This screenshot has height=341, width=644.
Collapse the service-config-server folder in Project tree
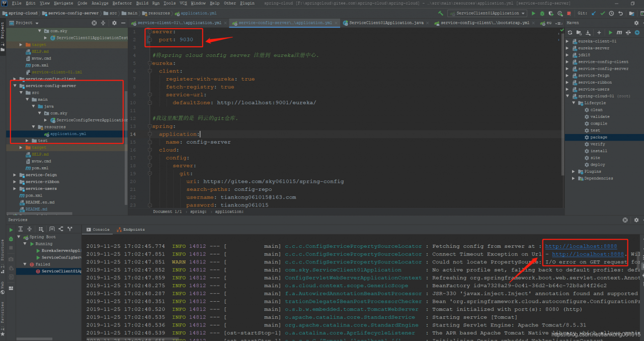pyautogui.click(x=15, y=86)
